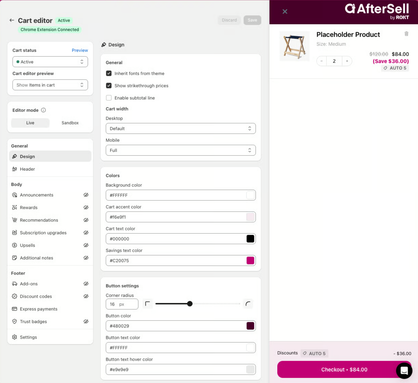418x383 pixels.
Task: Click the Discount codes icon
Action: click(14, 296)
